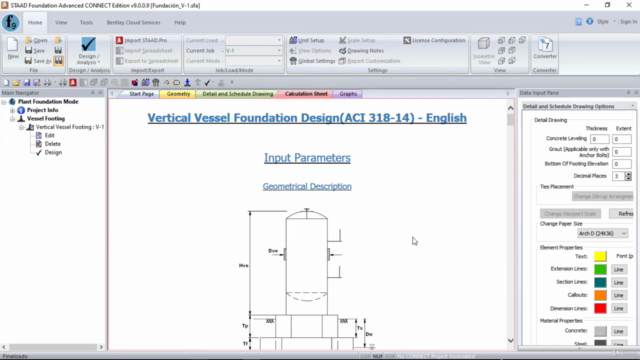The height and width of the screenshot is (360, 640).
Task: Open License Configuration
Action: coord(434,40)
